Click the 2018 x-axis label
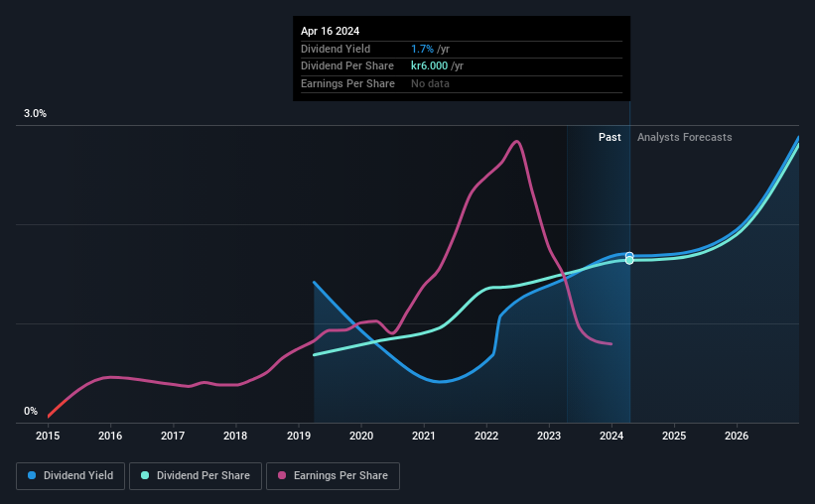The height and width of the screenshot is (504, 815). coord(235,436)
